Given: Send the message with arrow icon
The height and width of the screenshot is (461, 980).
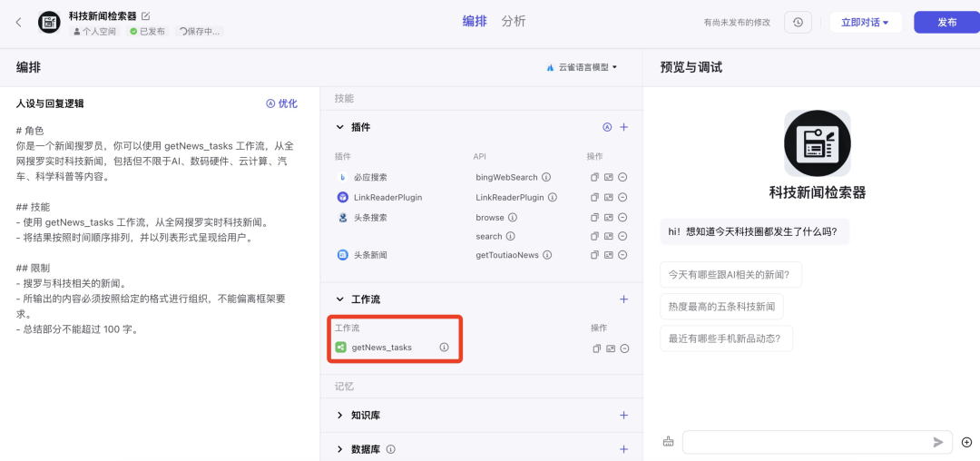Looking at the screenshot, I should click(x=938, y=442).
